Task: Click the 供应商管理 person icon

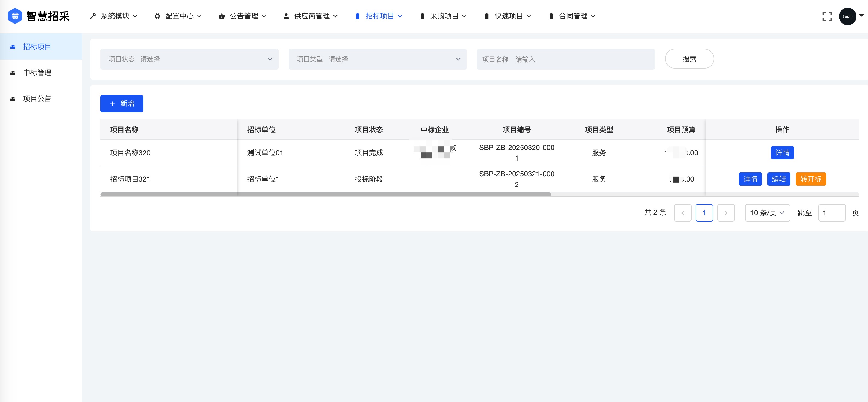Action: click(286, 16)
